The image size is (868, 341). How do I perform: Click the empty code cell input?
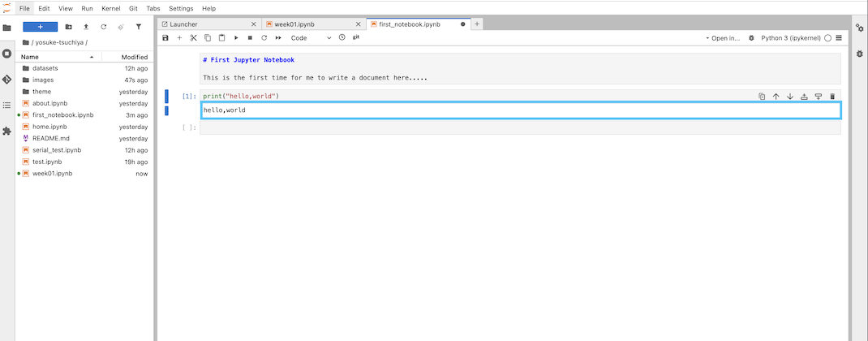(519, 127)
